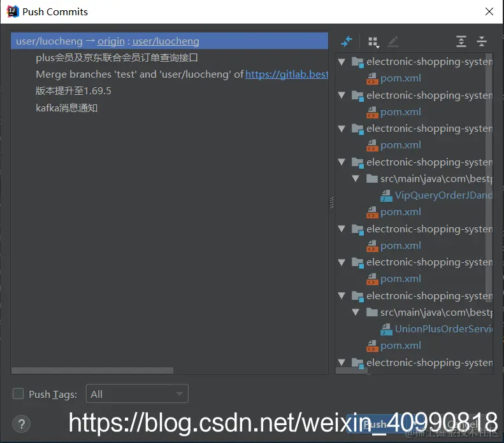Click the origin remote link
The height and width of the screenshot is (443, 504).
click(111, 41)
